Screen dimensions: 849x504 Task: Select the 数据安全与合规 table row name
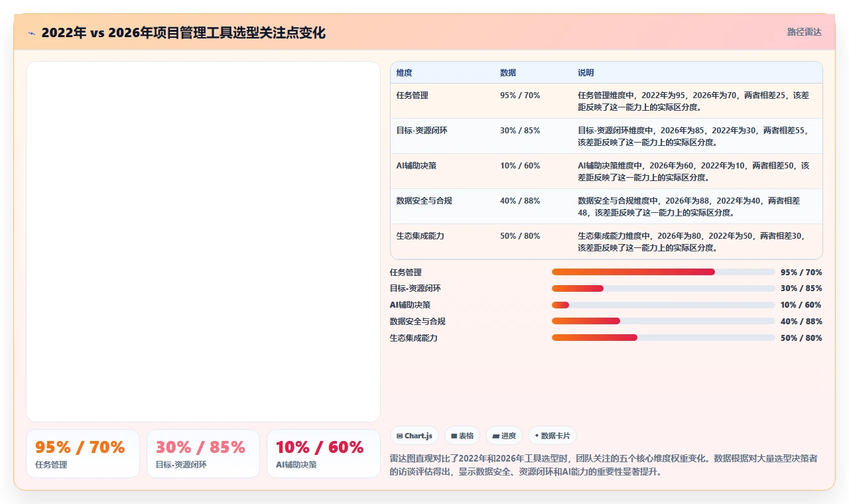pyautogui.click(x=424, y=201)
